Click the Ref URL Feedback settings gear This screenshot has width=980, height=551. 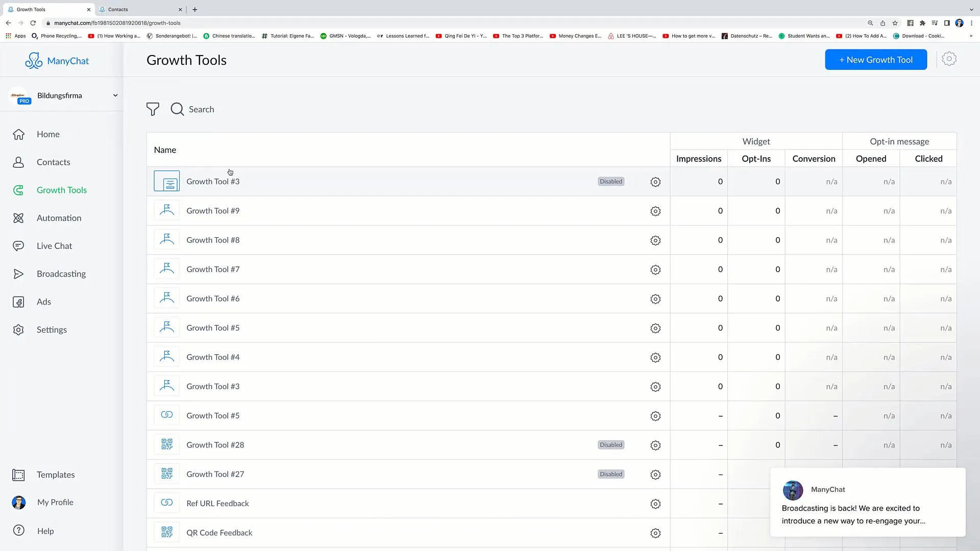pyautogui.click(x=655, y=503)
